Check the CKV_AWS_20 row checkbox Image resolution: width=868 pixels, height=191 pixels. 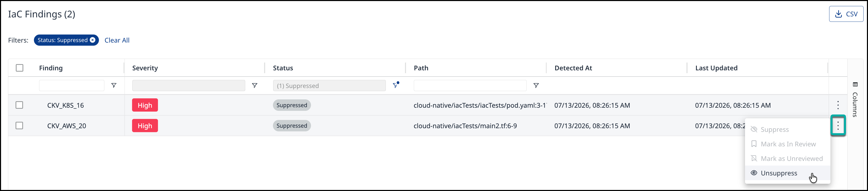(19, 126)
